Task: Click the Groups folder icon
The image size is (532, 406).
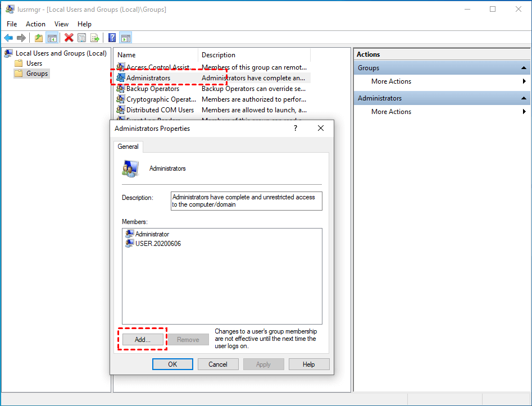Action: tap(19, 74)
